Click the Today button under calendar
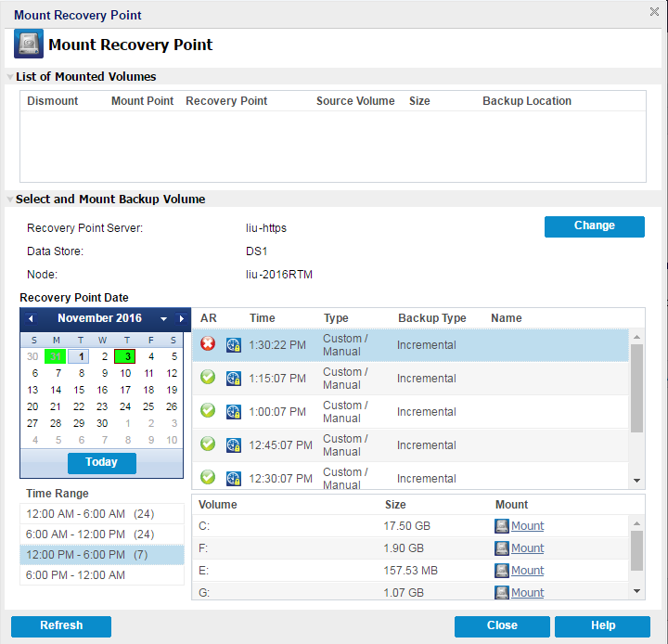The height and width of the screenshot is (644, 668). pos(101,462)
